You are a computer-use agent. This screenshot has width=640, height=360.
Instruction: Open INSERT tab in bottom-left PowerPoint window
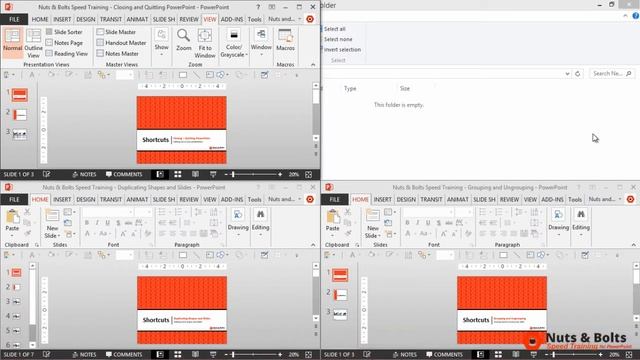[62, 200]
